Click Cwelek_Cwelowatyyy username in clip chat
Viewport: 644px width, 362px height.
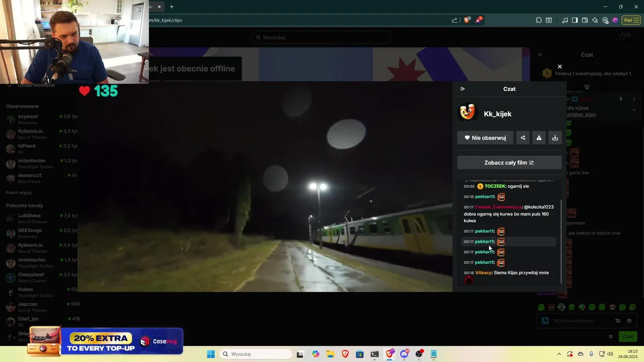tap(498, 207)
